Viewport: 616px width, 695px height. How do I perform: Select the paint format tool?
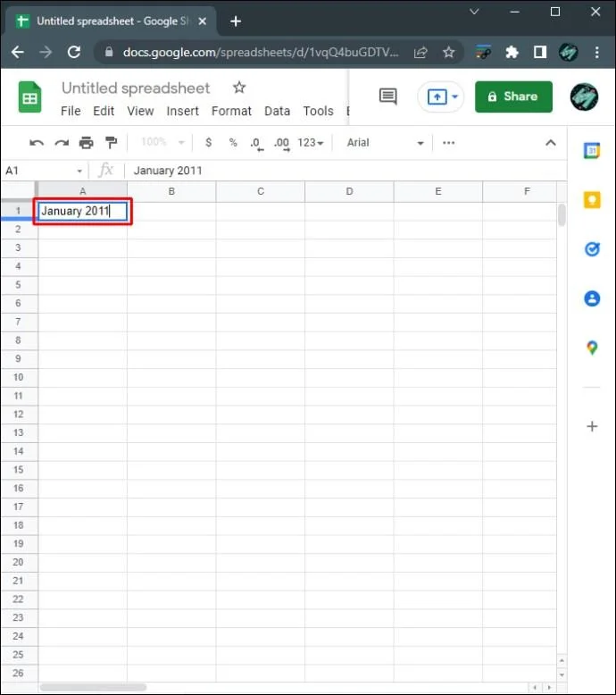click(x=112, y=143)
